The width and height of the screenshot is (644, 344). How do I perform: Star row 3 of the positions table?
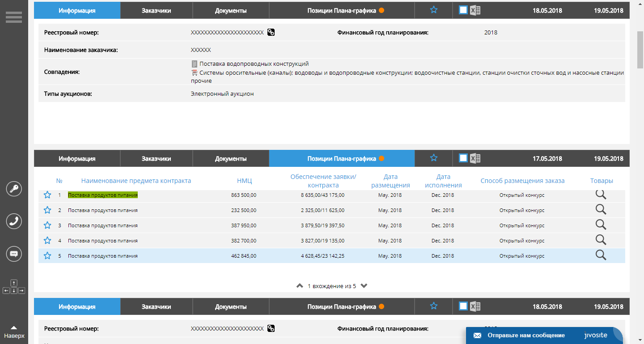47,225
